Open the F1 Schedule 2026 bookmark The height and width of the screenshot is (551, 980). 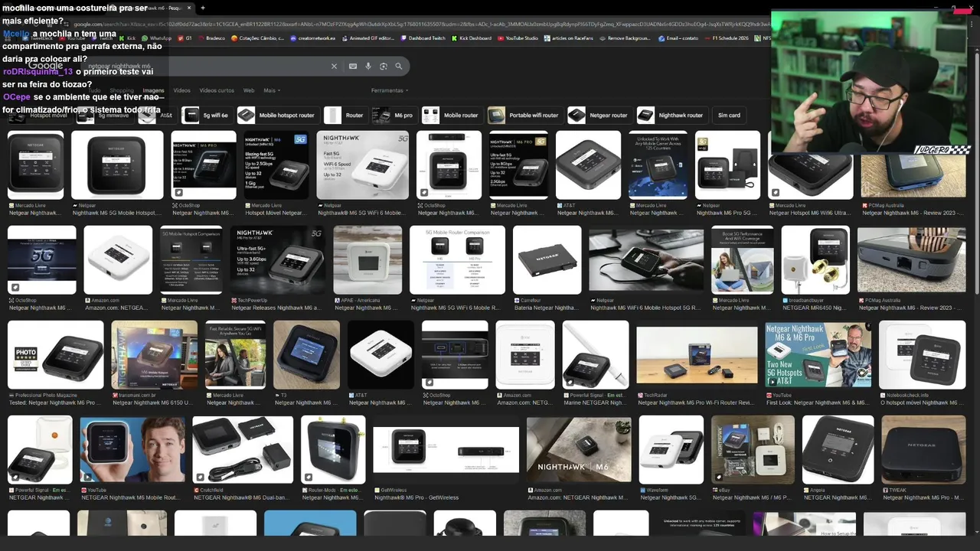(726, 37)
